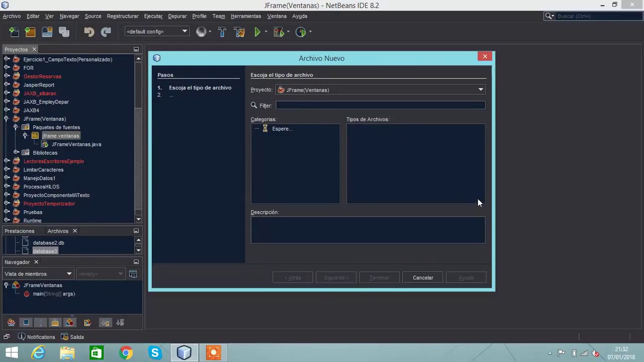The image size is (644, 362).
Task: Expand the GestorReservas project node
Action: click(7, 76)
